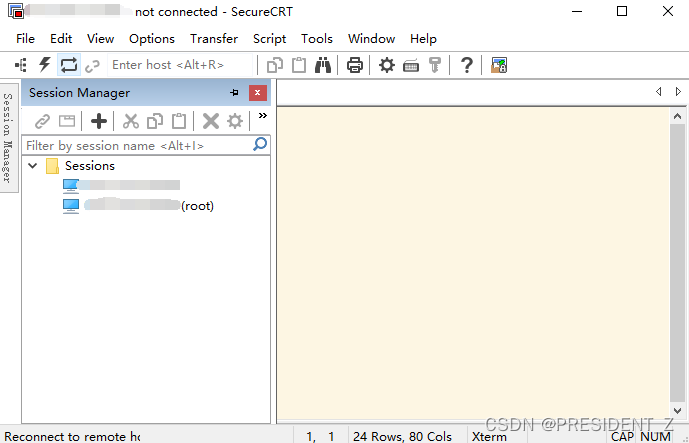Select the session labeled (root)
The height and width of the screenshot is (443, 689).
click(138, 206)
